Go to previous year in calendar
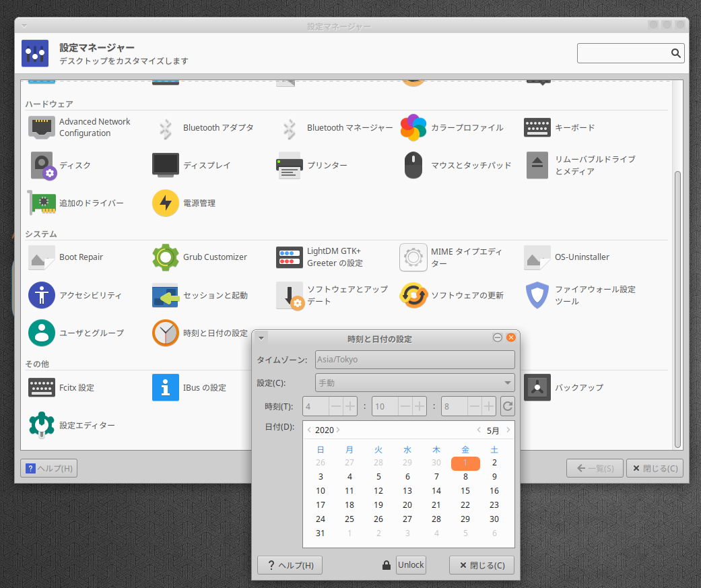This screenshot has width=701, height=588. click(x=309, y=430)
